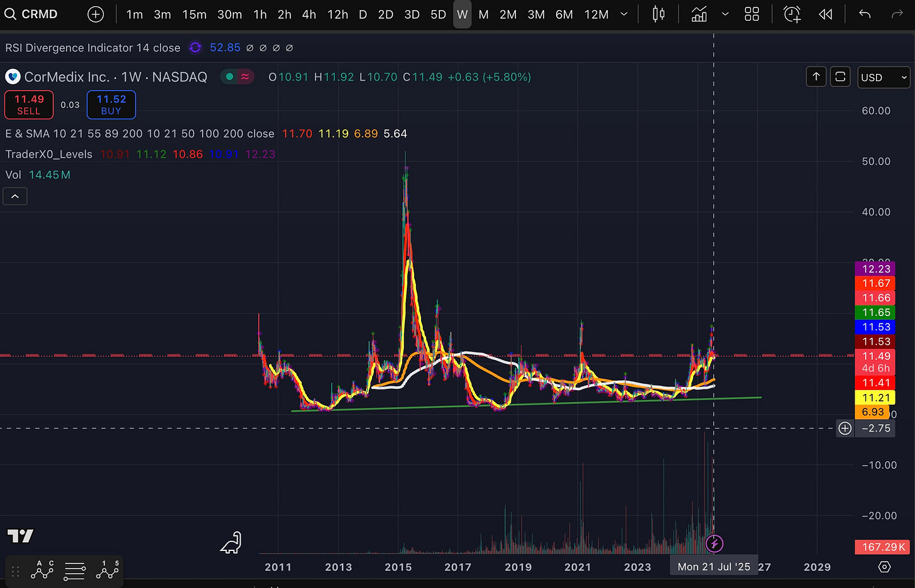Image resolution: width=915 pixels, height=588 pixels.
Task: Switch to the 2M interval
Action: coord(508,14)
